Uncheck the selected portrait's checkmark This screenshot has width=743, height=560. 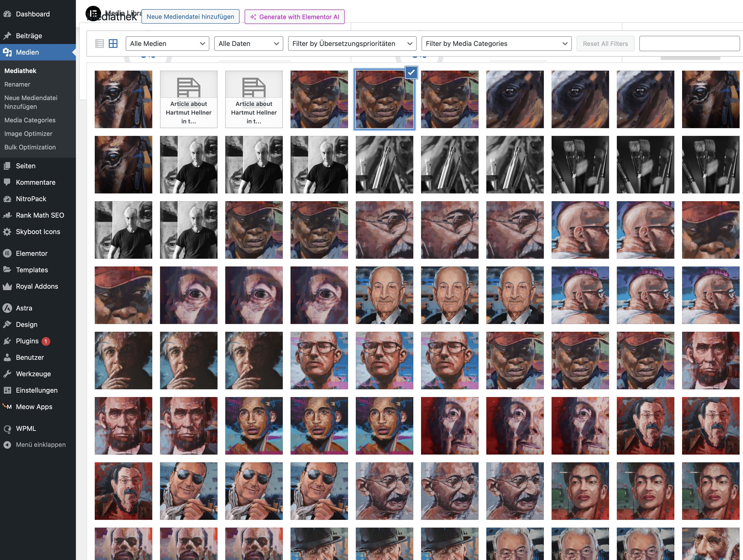[x=411, y=73]
